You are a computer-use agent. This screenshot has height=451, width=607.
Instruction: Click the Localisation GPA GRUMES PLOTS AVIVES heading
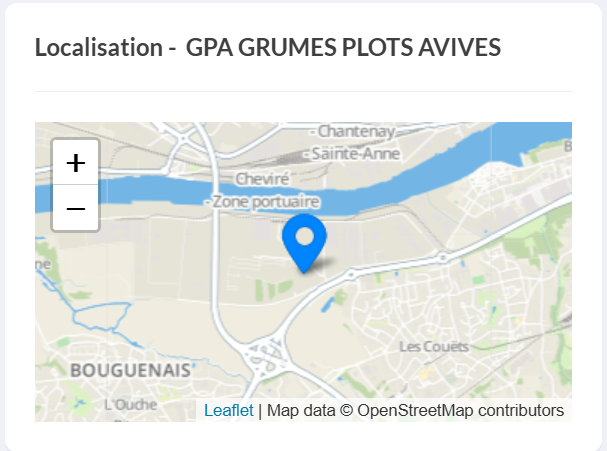[x=268, y=47]
